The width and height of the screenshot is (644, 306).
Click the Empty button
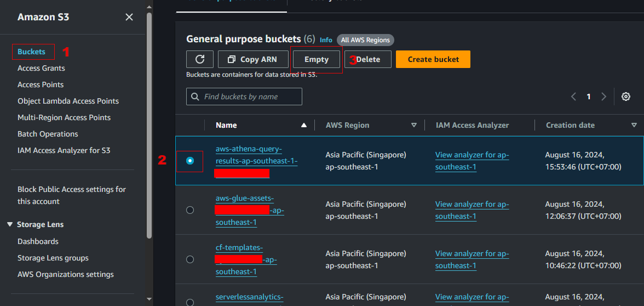tap(317, 59)
